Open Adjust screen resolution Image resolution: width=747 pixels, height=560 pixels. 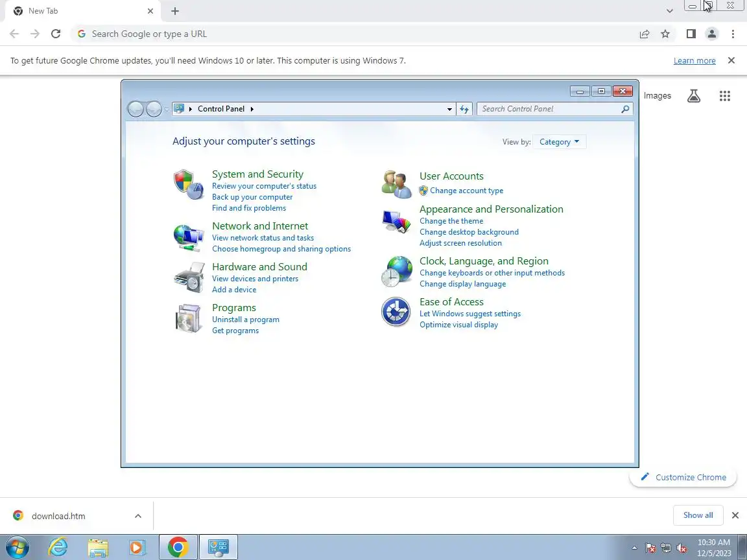460,243
